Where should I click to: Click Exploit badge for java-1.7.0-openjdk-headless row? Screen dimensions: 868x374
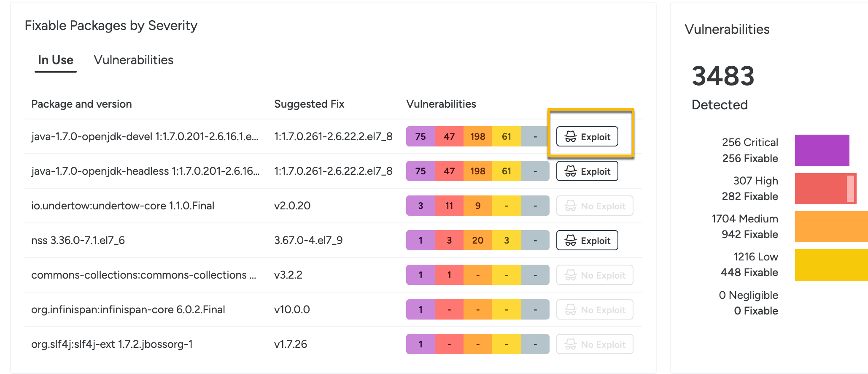pyautogui.click(x=587, y=171)
